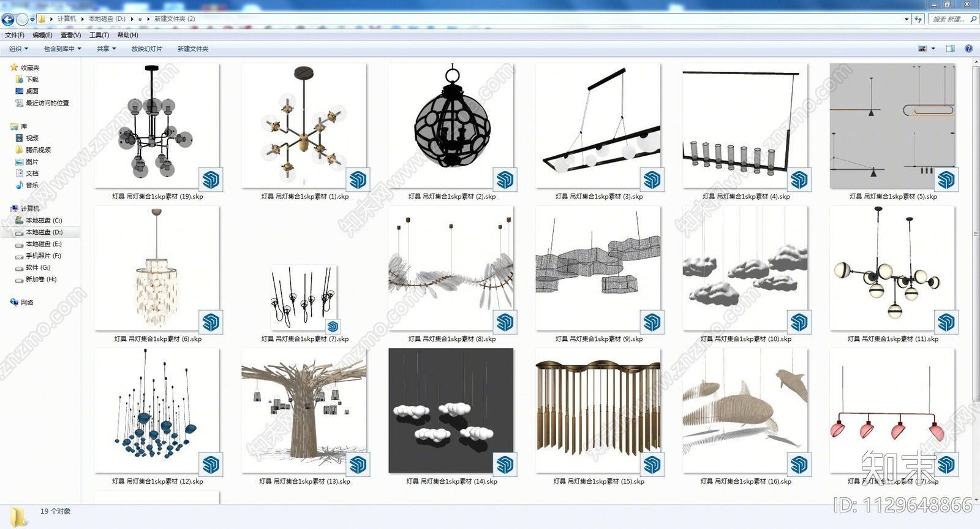980x529 pixels.
Task: Select 手机照片 (F:) drive
Action: [x=39, y=256]
